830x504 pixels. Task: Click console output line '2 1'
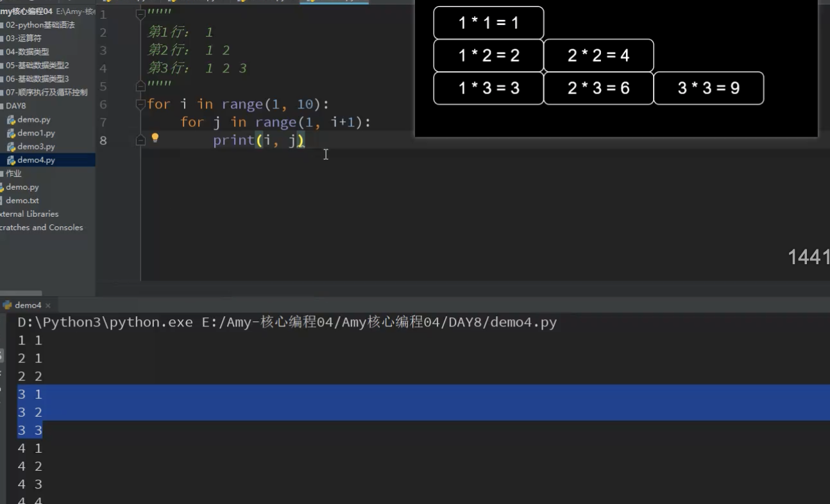tap(30, 358)
